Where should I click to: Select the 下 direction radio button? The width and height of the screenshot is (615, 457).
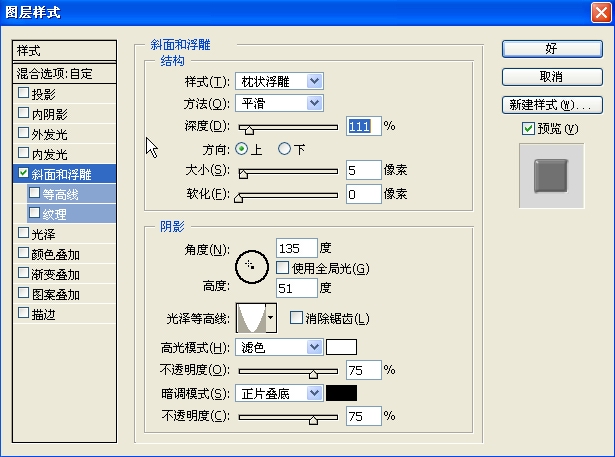[x=284, y=149]
